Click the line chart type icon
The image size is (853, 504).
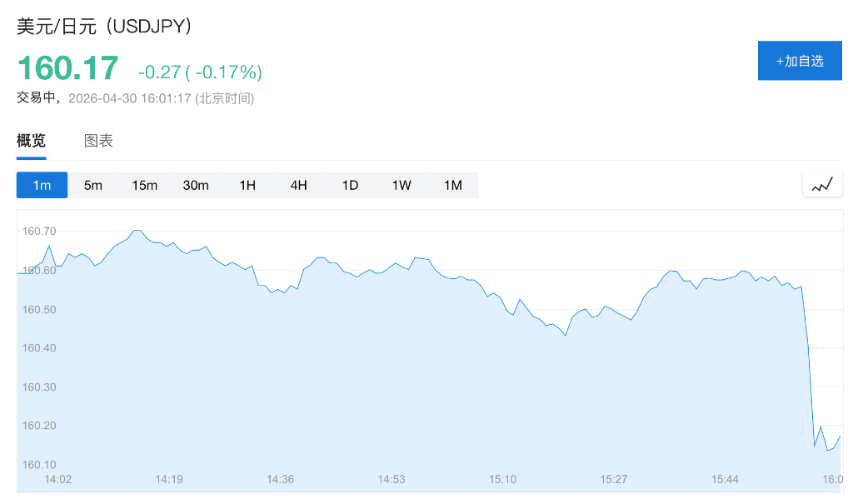coord(822,185)
